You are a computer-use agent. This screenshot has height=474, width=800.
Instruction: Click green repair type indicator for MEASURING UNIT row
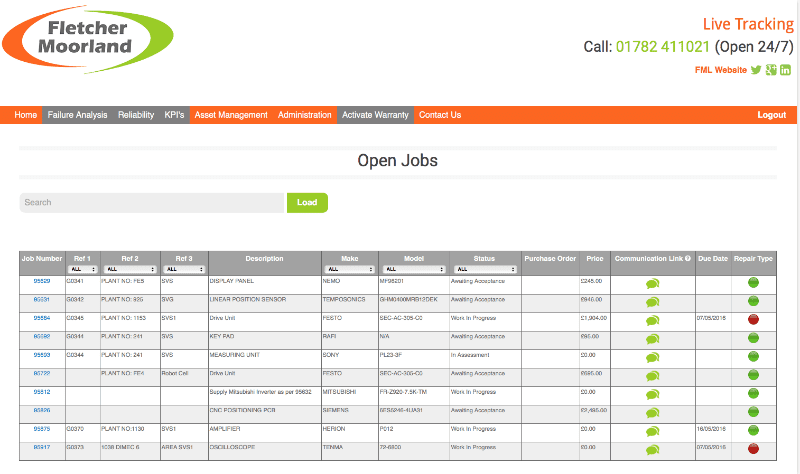[x=753, y=356]
